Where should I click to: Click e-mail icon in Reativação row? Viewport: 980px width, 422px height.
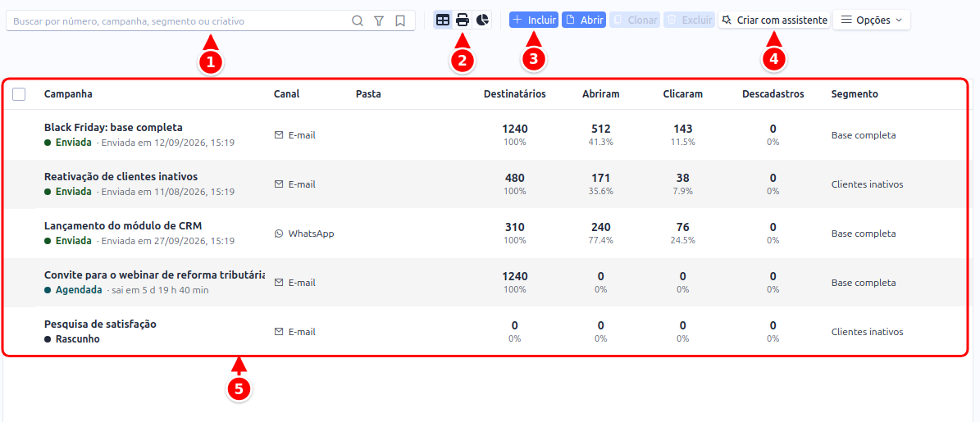tap(279, 184)
